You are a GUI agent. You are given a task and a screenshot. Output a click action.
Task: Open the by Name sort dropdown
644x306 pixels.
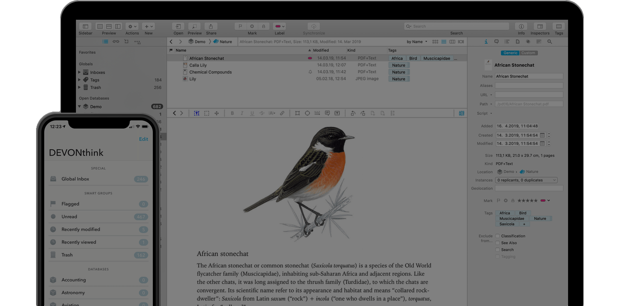(x=416, y=42)
